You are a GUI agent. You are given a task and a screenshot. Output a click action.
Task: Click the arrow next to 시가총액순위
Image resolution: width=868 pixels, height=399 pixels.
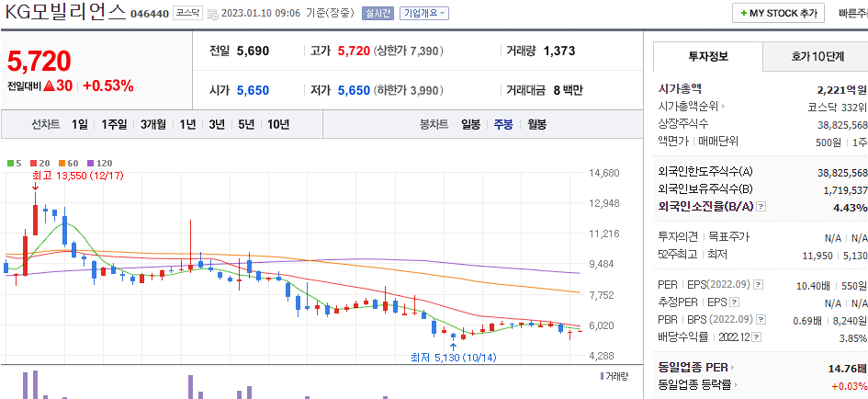click(x=722, y=107)
